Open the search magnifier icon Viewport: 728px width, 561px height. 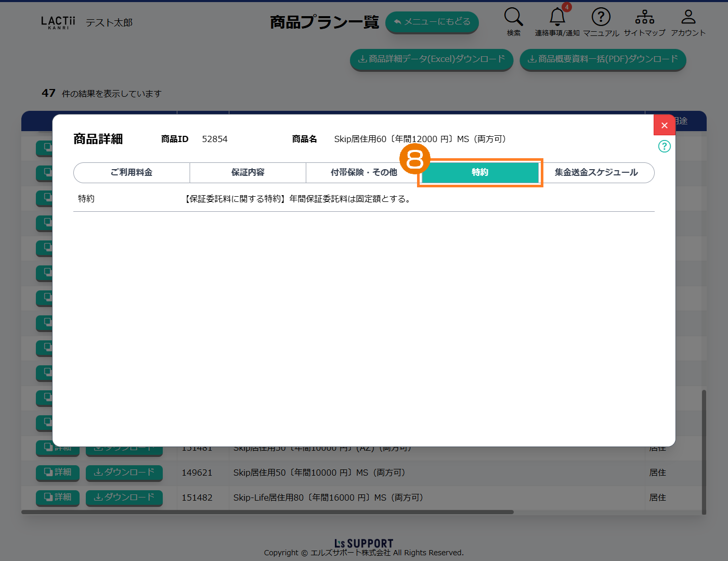513,17
